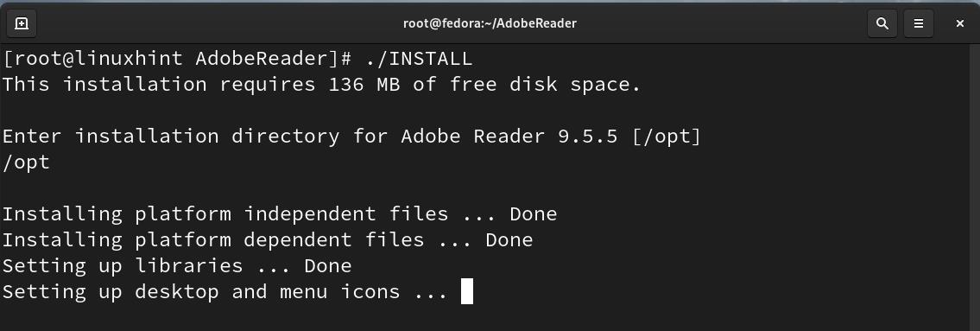Close the terminal window with the X
This screenshot has width=980, height=331.
(x=959, y=24)
